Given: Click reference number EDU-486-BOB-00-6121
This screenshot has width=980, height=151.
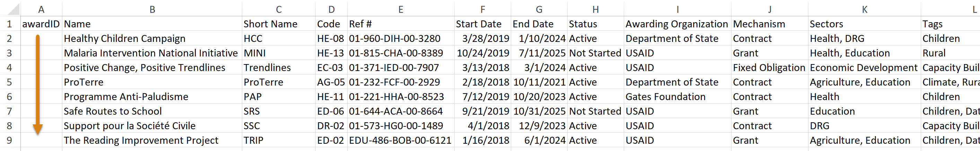Looking at the screenshot, I should (x=400, y=140).
